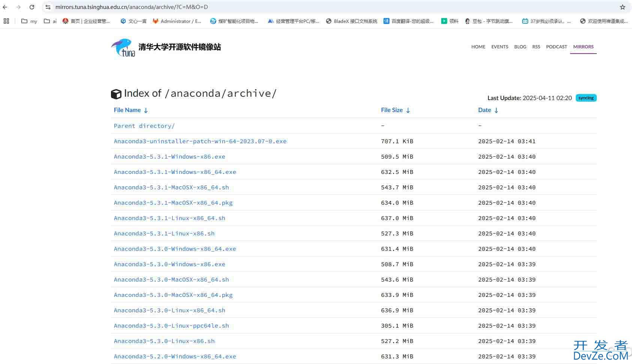
Task: Download Anaconda3-5.3.1-MacOSX-x86_64.sh
Action: click(171, 187)
